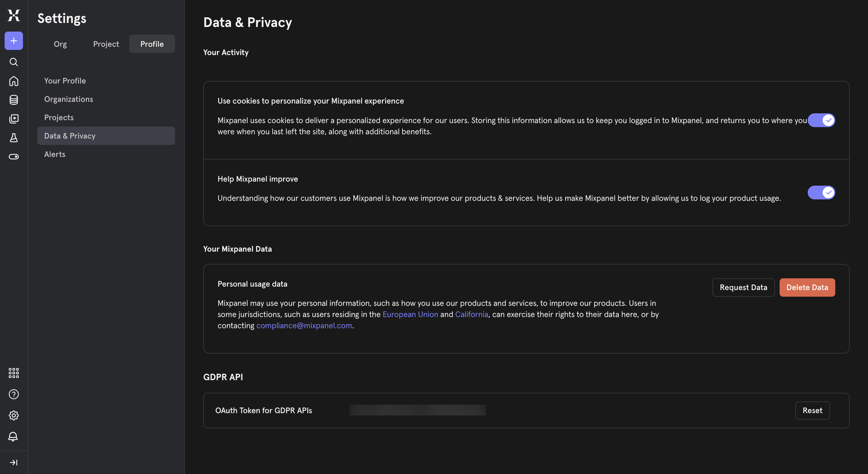The image size is (868, 474).
Task: Open feature flags toggle icon
Action: 14,157
